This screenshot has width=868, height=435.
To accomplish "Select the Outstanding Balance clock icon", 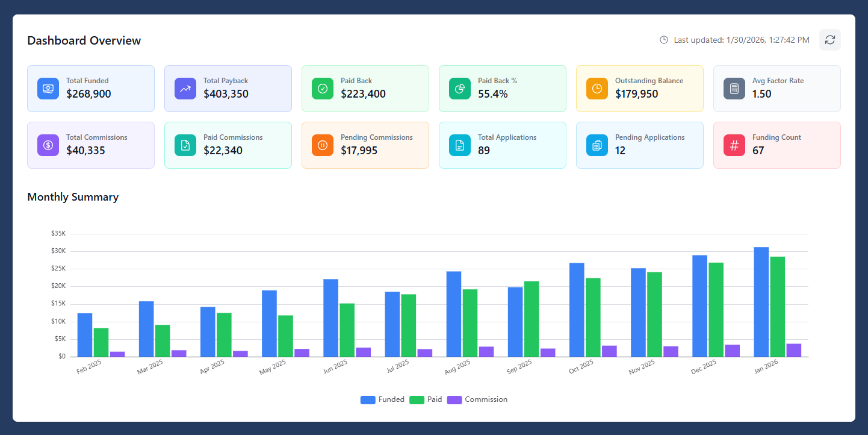I will [597, 88].
